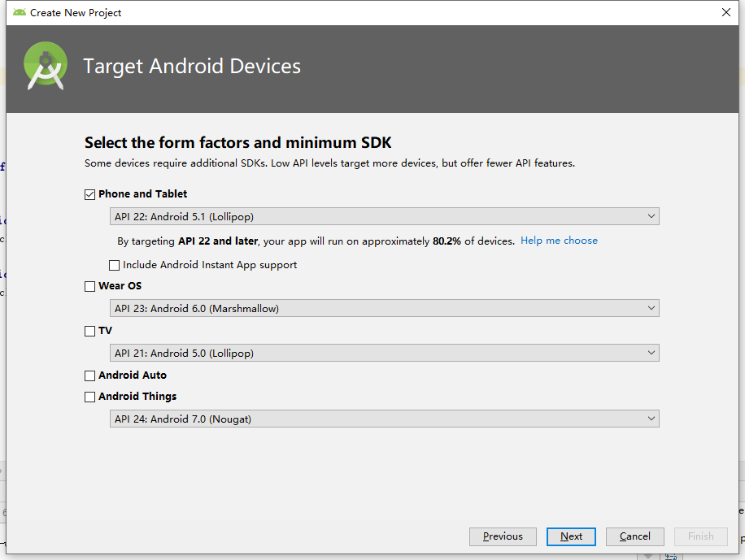
Task: Expand the Wear OS API 23 dropdown
Action: click(651, 307)
